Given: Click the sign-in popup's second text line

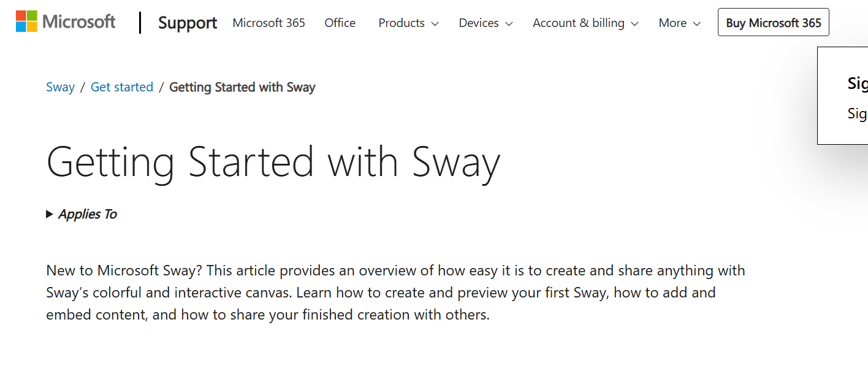Looking at the screenshot, I should point(856,113).
